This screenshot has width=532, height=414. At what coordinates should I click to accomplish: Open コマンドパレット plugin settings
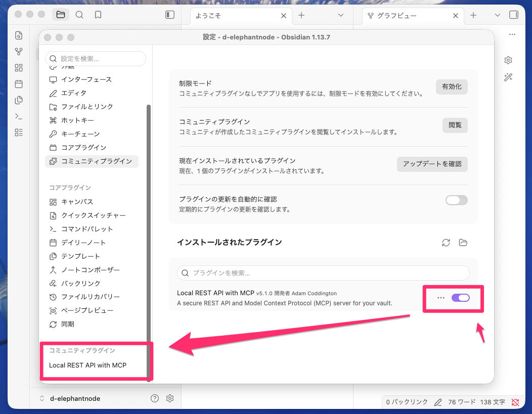(x=92, y=229)
